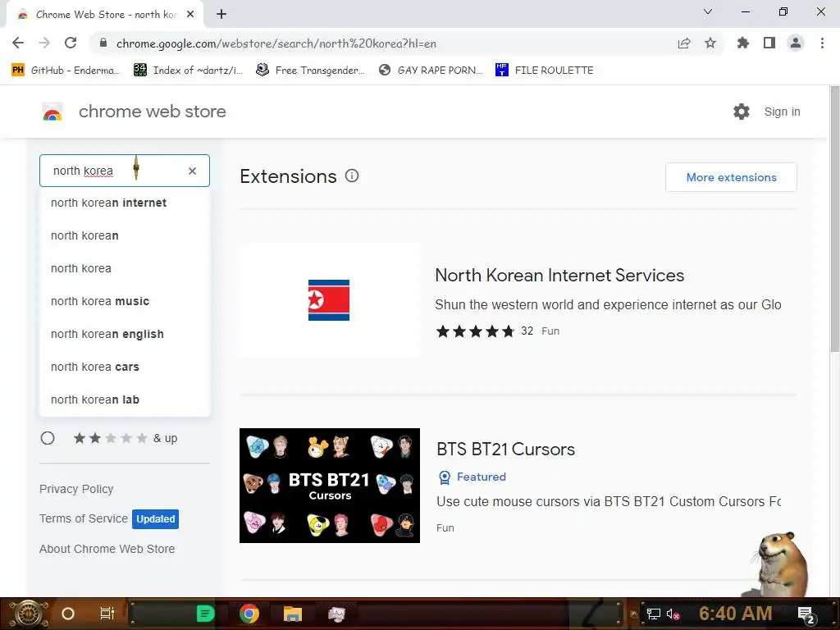Sign in to the web store

pyautogui.click(x=782, y=112)
